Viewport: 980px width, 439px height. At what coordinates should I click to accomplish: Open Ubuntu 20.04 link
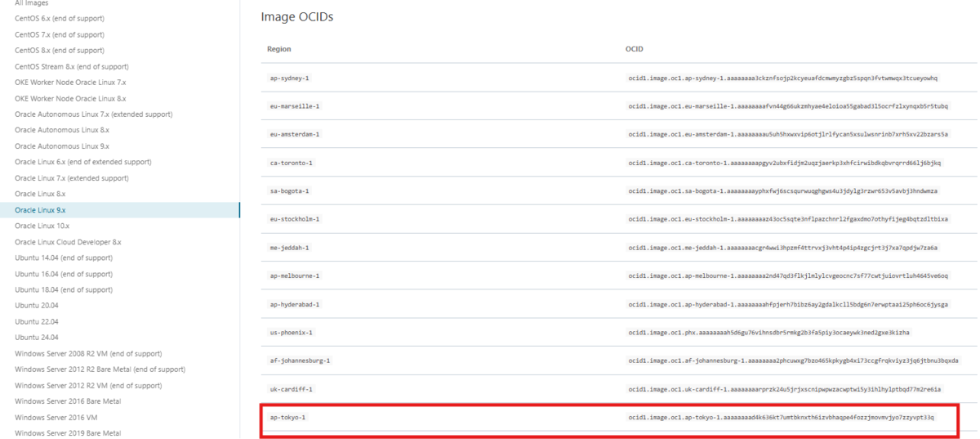tap(37, 306)
